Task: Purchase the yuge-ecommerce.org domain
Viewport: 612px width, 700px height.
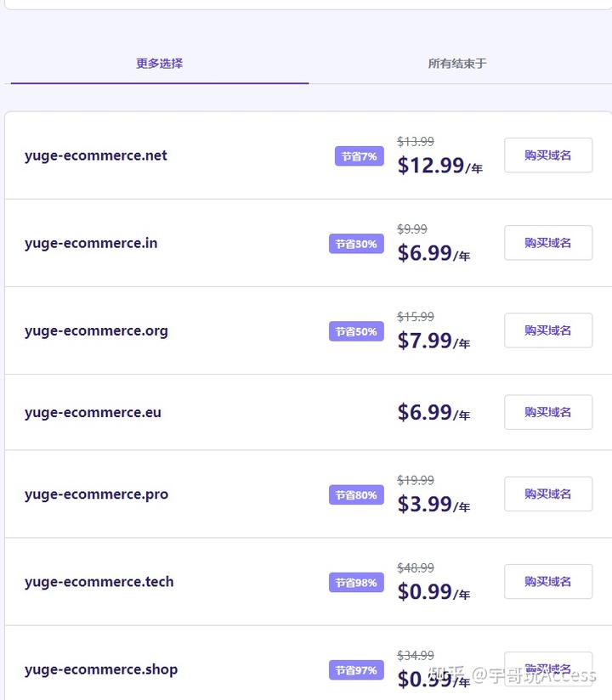Action: (x=548, y=330)
